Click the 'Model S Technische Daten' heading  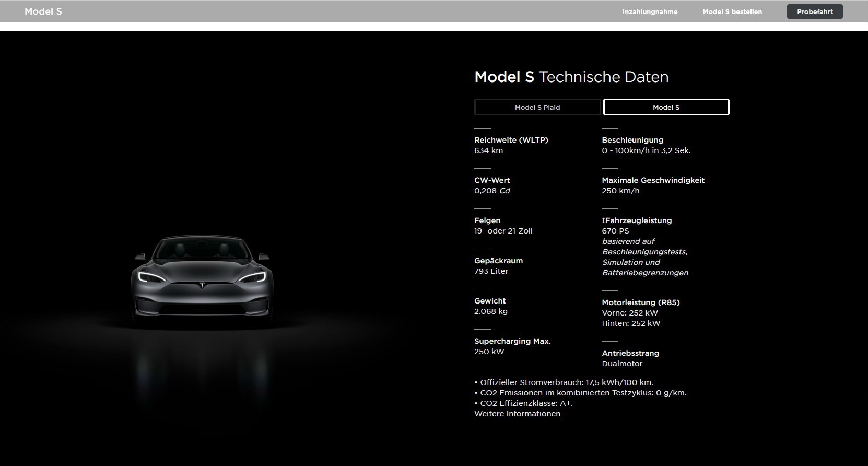[571, 77]
